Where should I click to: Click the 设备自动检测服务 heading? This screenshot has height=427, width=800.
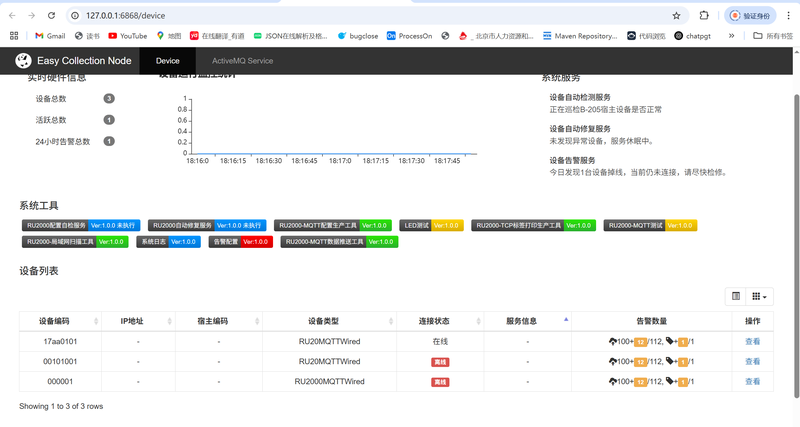pyautogui.click(x=580, y=97)
